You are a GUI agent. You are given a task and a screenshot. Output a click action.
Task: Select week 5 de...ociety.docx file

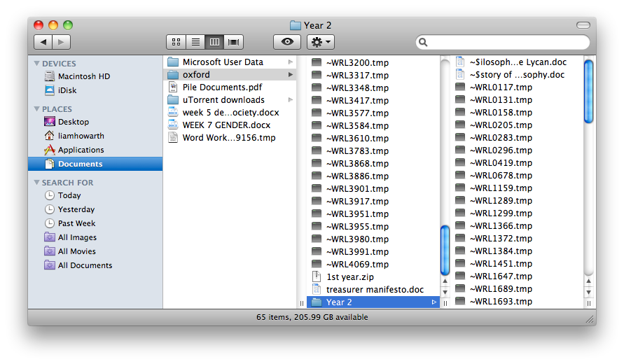click(x=230, y=113)
